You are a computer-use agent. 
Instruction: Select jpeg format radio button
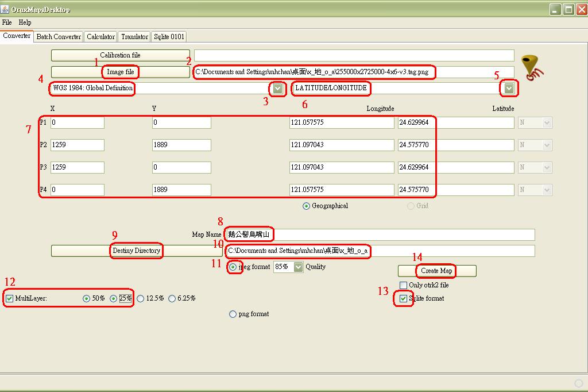pos(233,267)
